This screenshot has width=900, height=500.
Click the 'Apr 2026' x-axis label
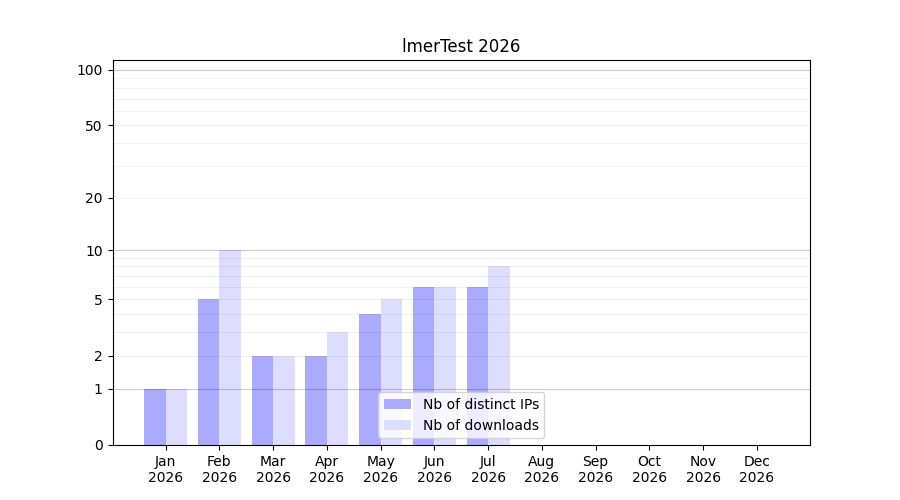327,470
